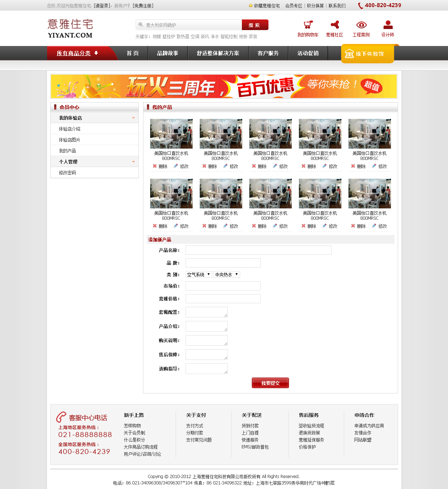Open 工程案例 eye icon
This screenshot has width=448, height=489.
pos(361,25)
